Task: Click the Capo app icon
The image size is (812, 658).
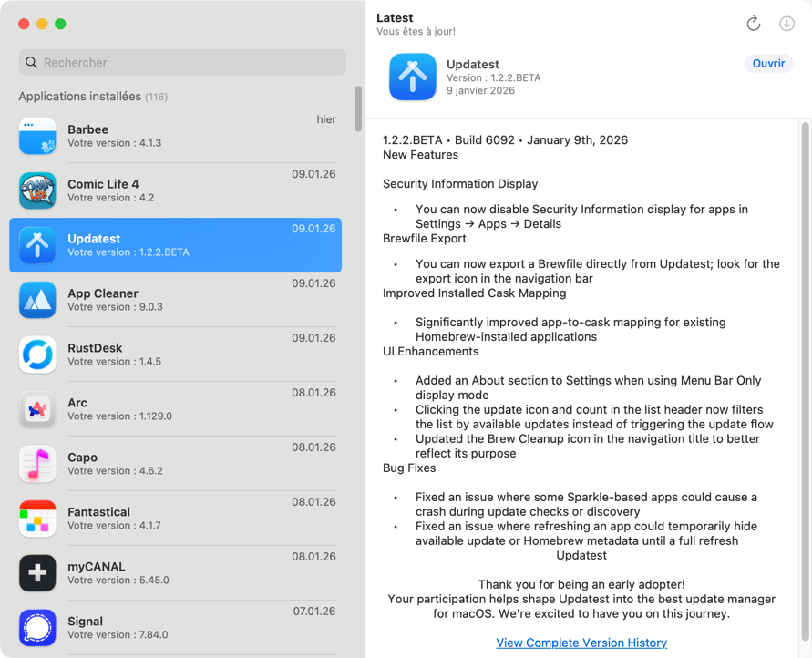Action: pos(36,464)
